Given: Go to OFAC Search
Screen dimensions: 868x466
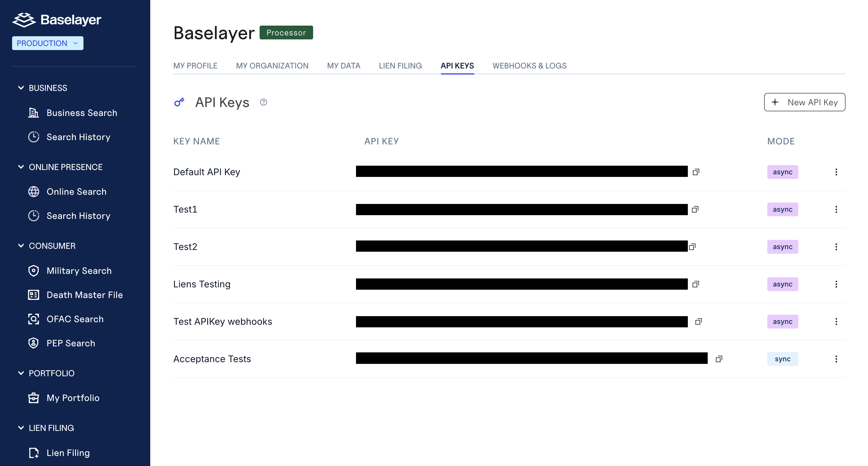Looking at the screenshot, I should pos(75,319).
